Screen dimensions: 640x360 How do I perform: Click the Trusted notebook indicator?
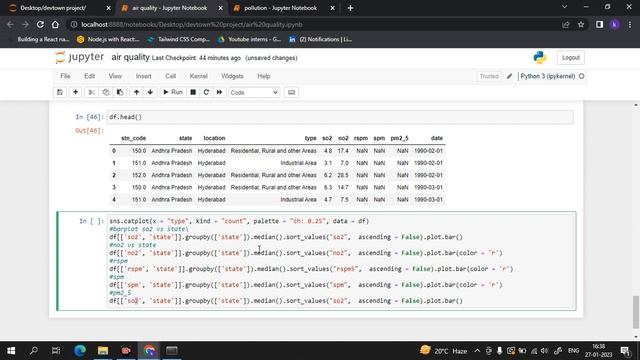tap(489, 76)
